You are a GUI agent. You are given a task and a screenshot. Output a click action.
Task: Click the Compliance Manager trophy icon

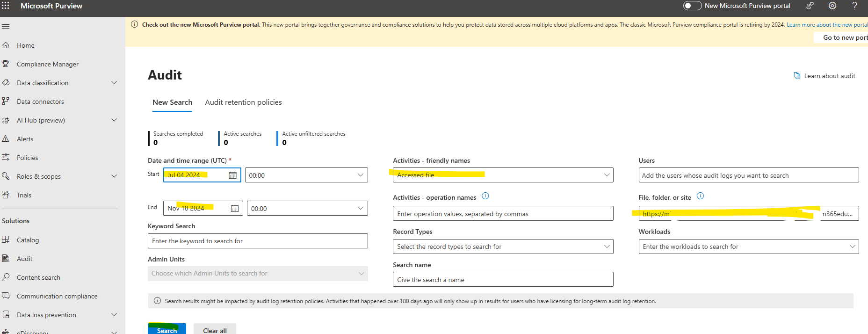click(x=6, y=64)
